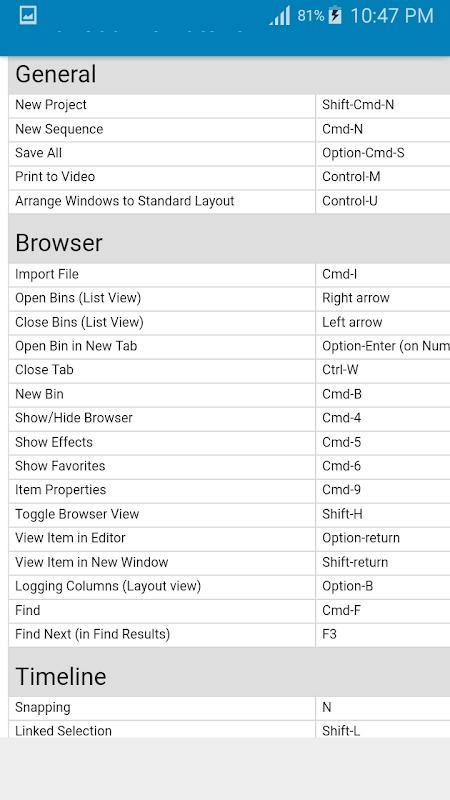Image resolution: width=450 pixels, height=800 pixels.
Task: Tap the 10:47 PM clock
Action: click(392, 16)
